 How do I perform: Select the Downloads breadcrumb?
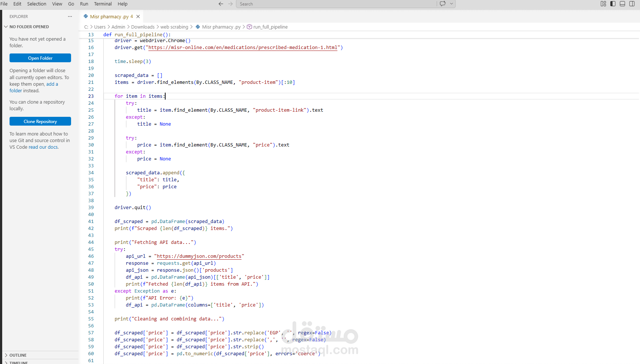[143, 27]
